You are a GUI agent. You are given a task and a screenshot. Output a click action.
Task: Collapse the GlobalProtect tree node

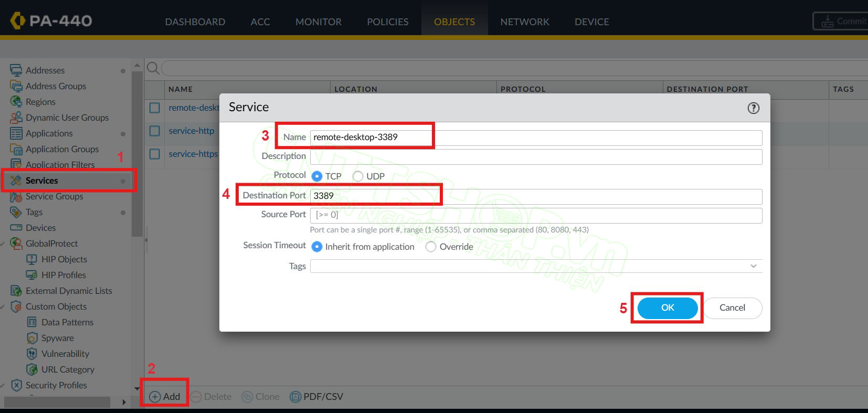(x=3, y=243)
